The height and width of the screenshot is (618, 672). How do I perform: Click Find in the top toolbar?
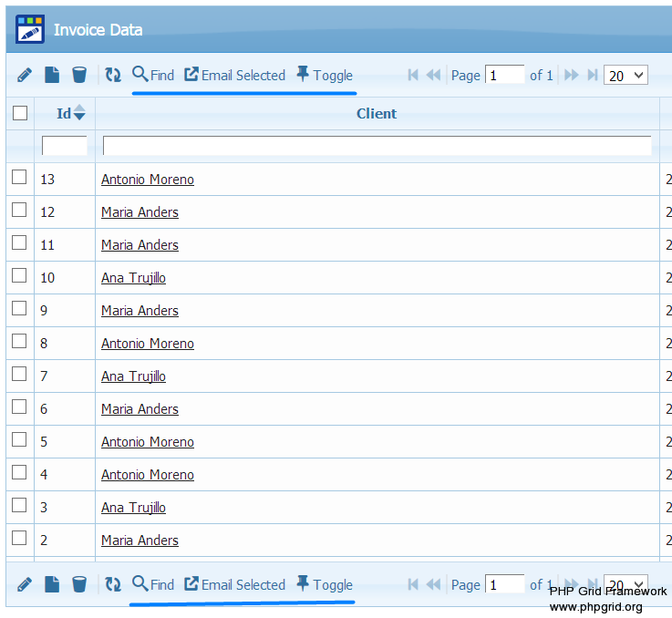[x=153, y=75]
